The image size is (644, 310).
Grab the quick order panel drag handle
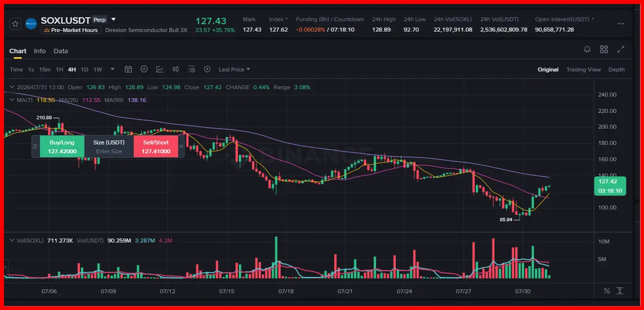(x=35, y=146)
